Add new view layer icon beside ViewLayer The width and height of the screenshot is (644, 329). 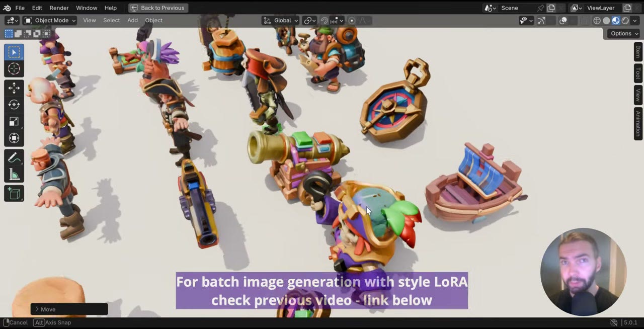click(627, 8)
